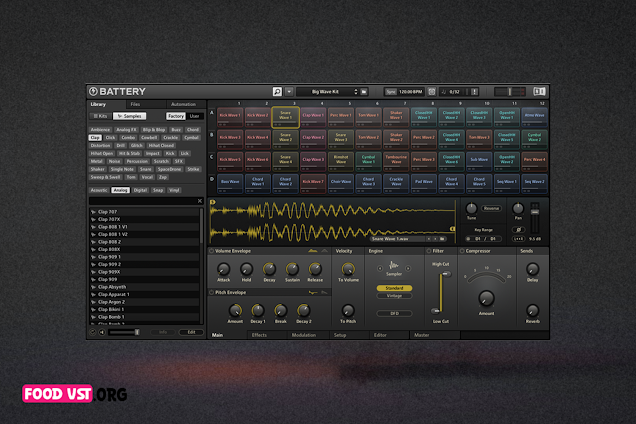The image size is (636, 424).
Task: Open the Big Wave Kit preset selector
Action: 325,92
